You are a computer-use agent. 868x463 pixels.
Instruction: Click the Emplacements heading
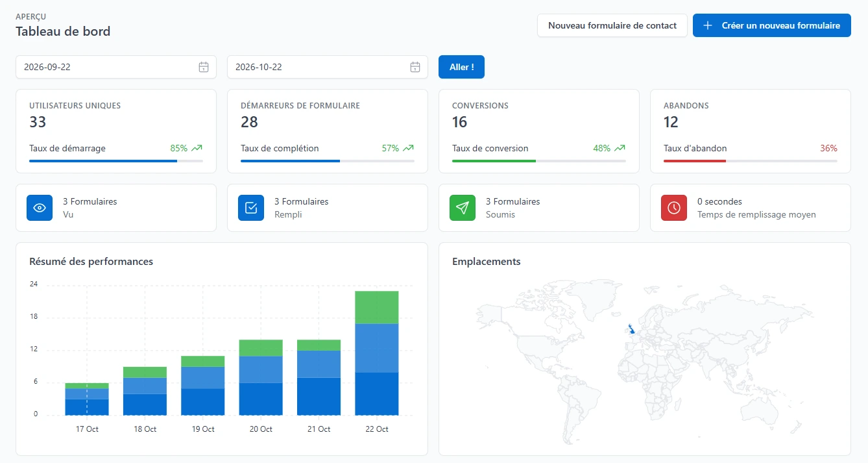tap(487, 262)
